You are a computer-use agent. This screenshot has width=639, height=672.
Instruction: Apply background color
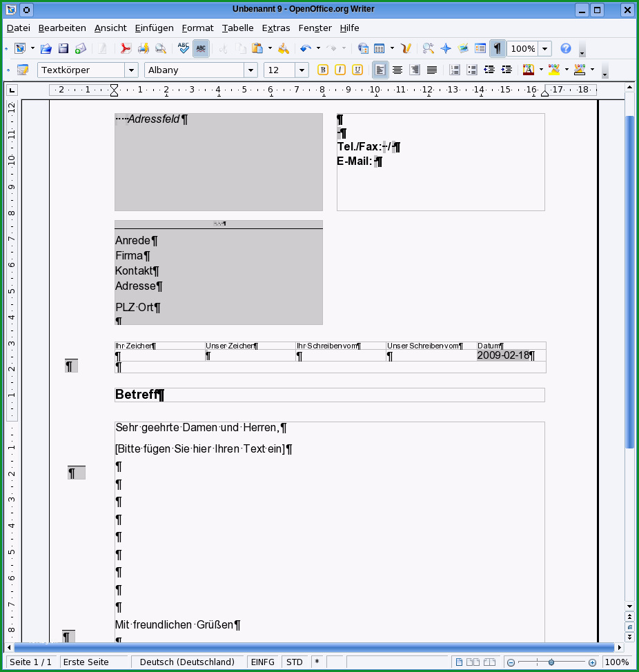click(x=580, y=70)
